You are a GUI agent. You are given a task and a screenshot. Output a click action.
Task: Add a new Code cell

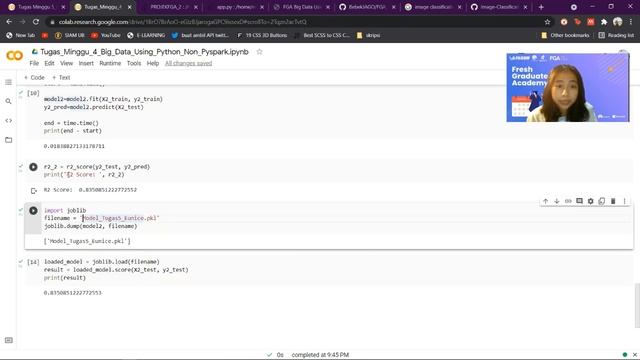tap(34, 78)
